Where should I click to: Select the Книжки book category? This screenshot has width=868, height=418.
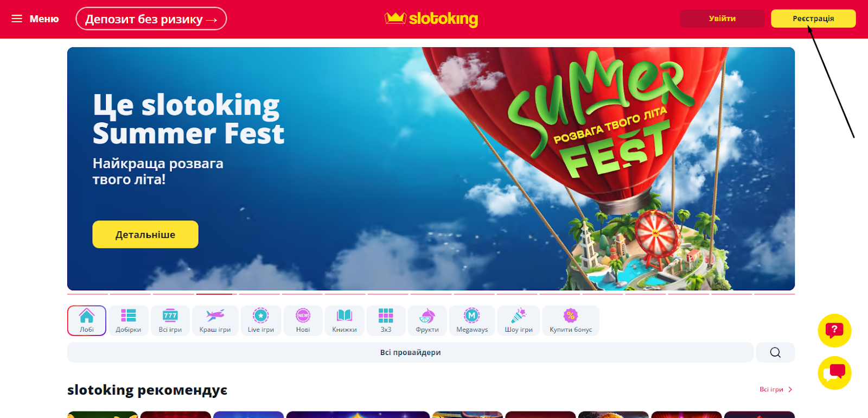pyautogui.click(x=344, y=321)
